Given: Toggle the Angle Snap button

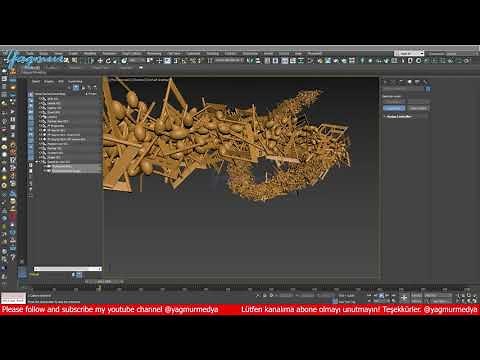Looking at the screenshot, I should tap(184, 61).
